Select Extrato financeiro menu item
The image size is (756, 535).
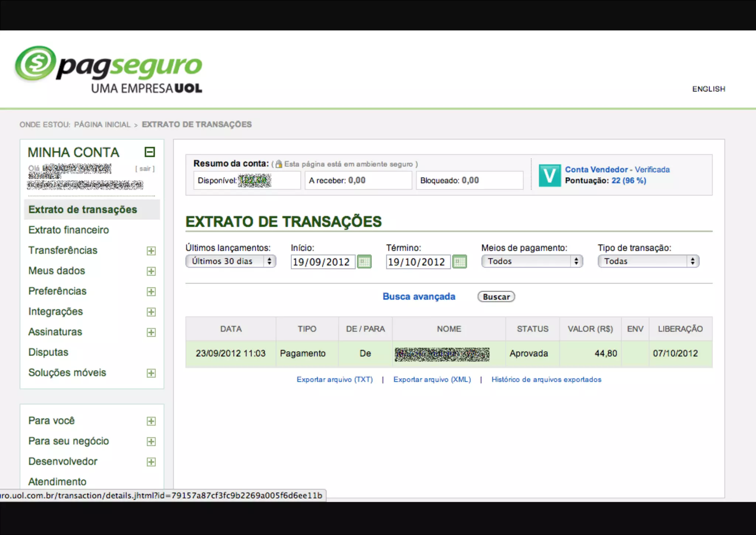[69, 230]
